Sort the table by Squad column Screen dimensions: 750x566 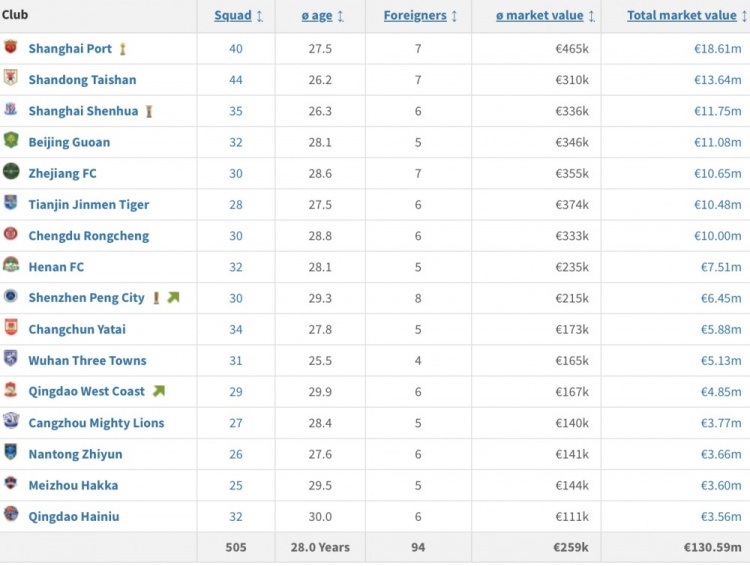(239, 16)
